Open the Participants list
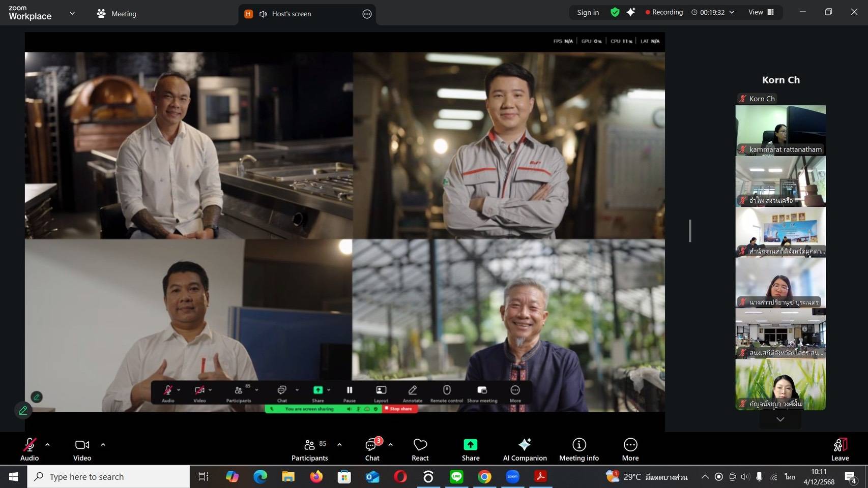 pos(309,449)
